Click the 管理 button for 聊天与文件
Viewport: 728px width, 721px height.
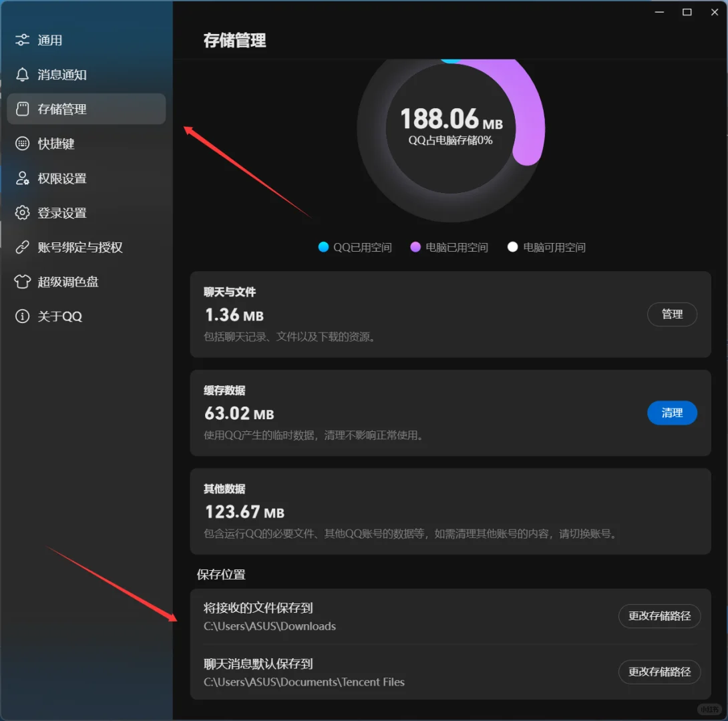[x=672, y=314]
